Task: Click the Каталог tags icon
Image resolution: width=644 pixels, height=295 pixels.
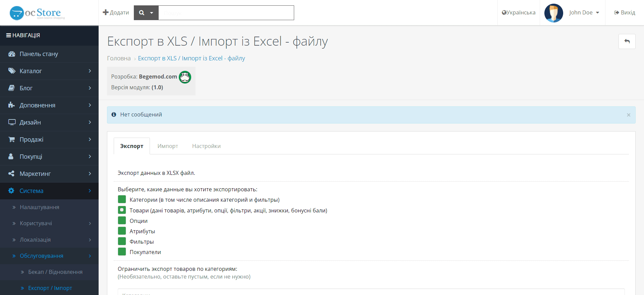Action: pyautogui.click(x=12, y=71)
